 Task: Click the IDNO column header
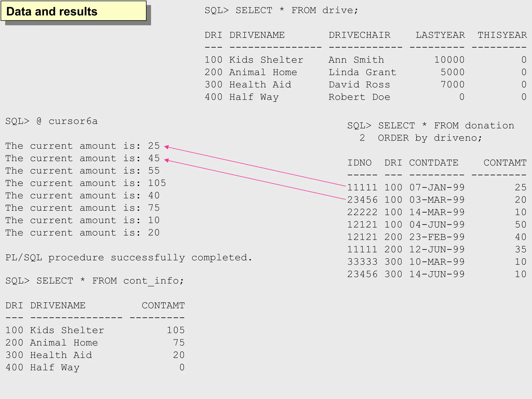click(360, 163)
